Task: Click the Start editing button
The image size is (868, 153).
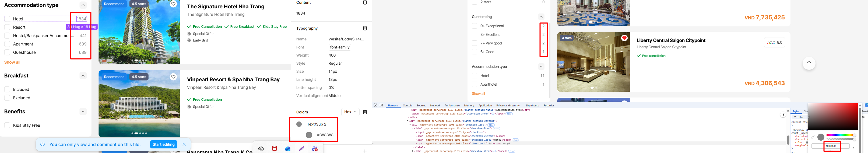Action: click(163, 144)
